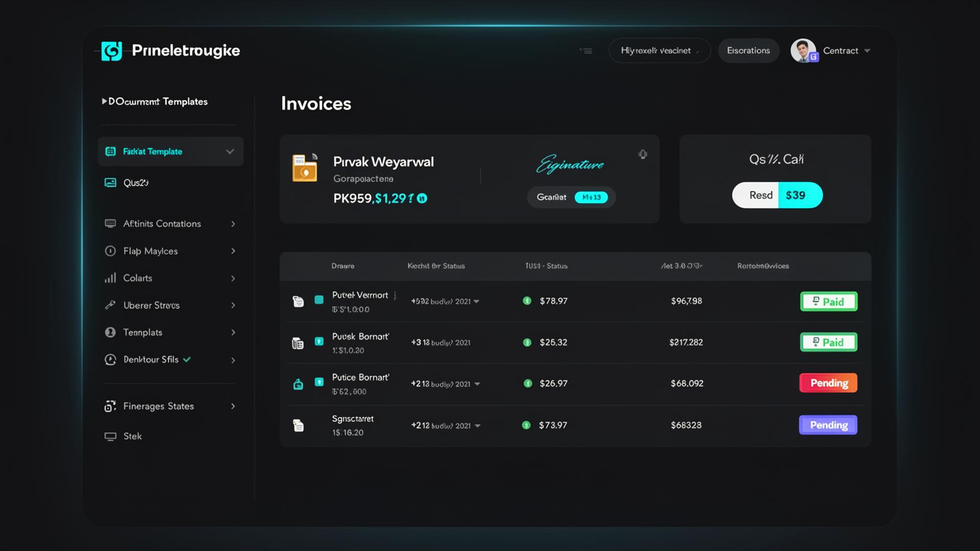
Task: Open the +212 budly 2021 date dropdown
Action: 477,425
